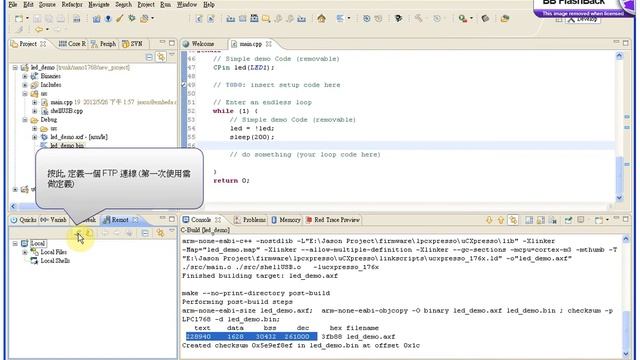Open Project panel view menu triangle
The width and height of the screenshot is (640, 360).
coord(172,54)
